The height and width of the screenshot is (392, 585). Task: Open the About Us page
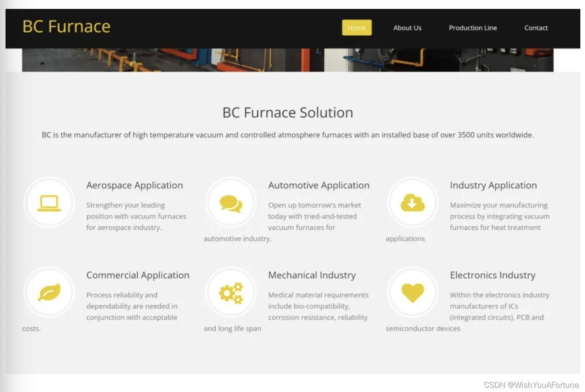pos(408,28)
